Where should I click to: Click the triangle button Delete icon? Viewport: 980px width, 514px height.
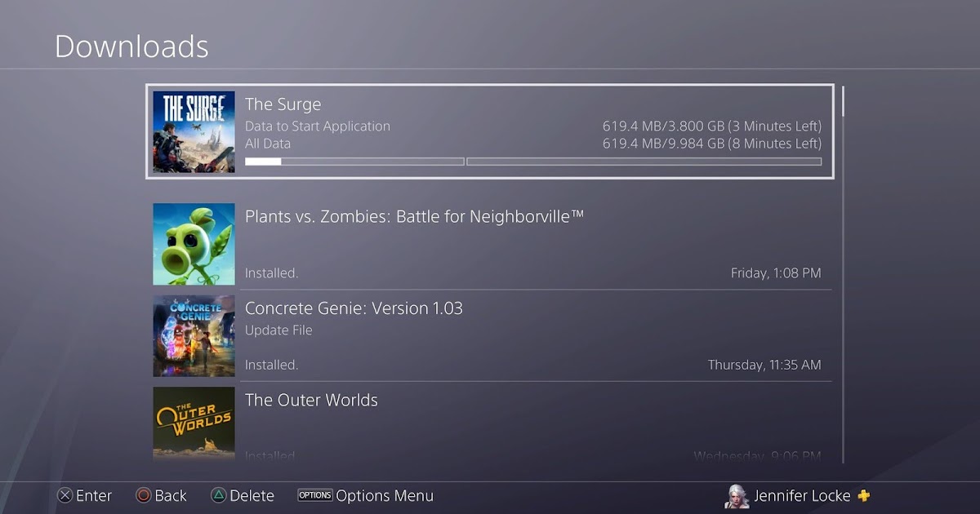(218, 495)
